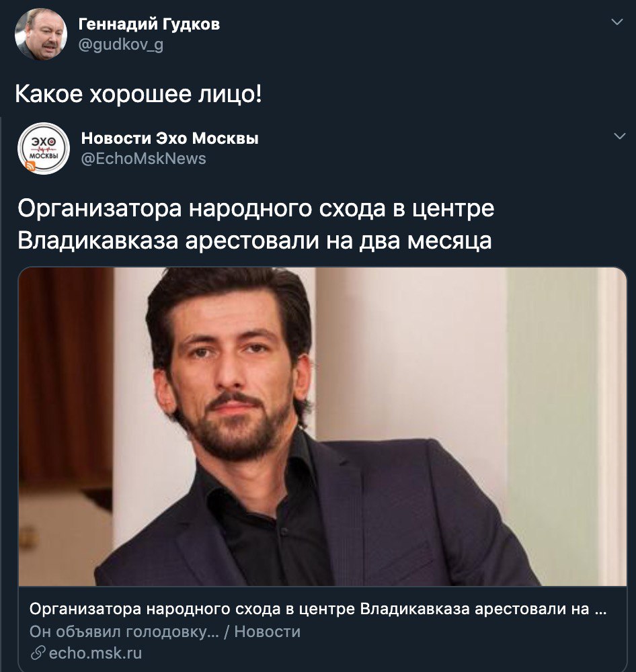Click the Новости label in the card description
636x672 pixels.
click(267, 632)
